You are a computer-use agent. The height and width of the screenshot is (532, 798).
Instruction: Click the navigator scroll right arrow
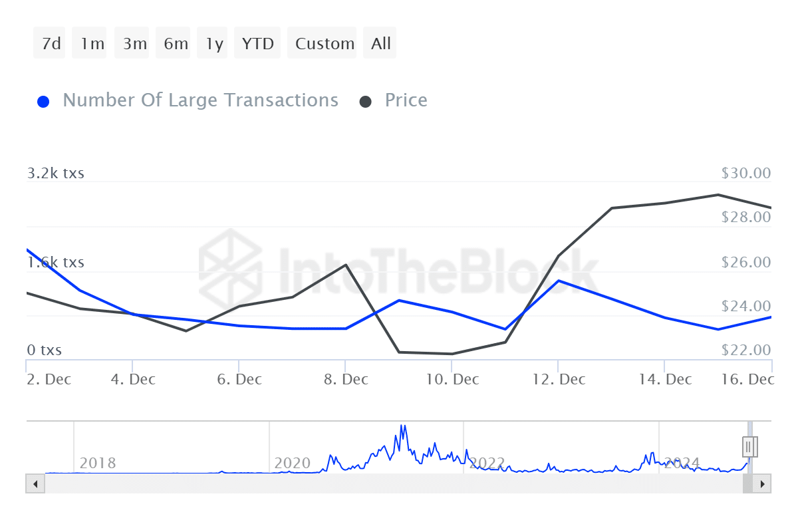click(x=763, y=483)
